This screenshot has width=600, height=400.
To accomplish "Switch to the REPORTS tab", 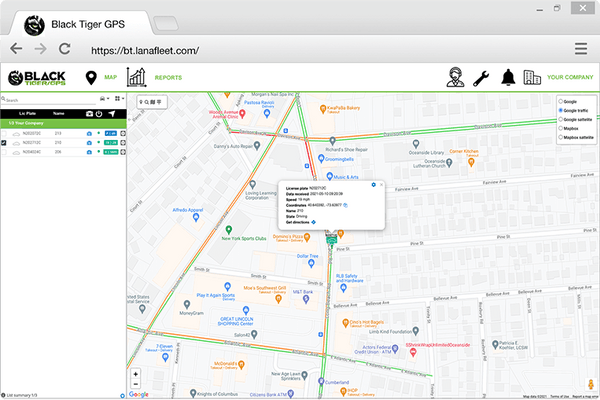I will tap(168, 78).
